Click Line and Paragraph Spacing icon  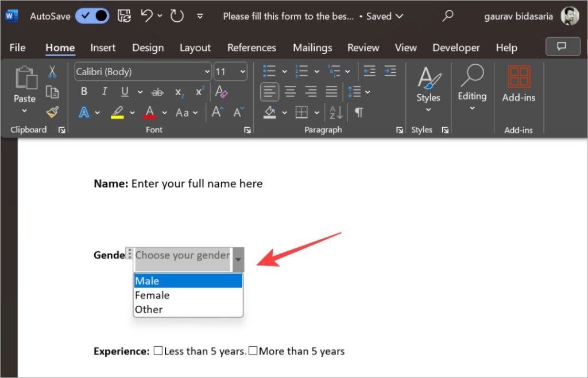(x=354, y=91)
